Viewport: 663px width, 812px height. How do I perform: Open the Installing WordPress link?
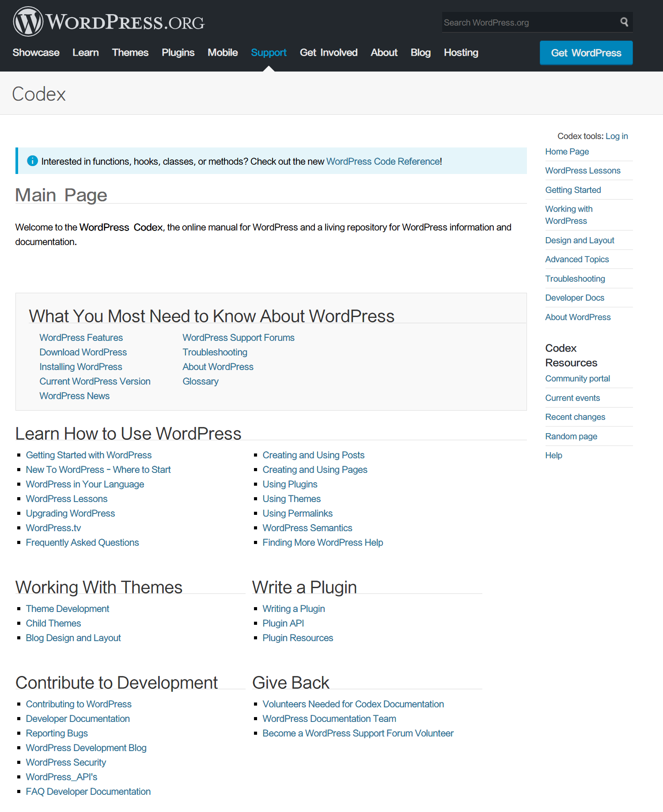(81, 367)
